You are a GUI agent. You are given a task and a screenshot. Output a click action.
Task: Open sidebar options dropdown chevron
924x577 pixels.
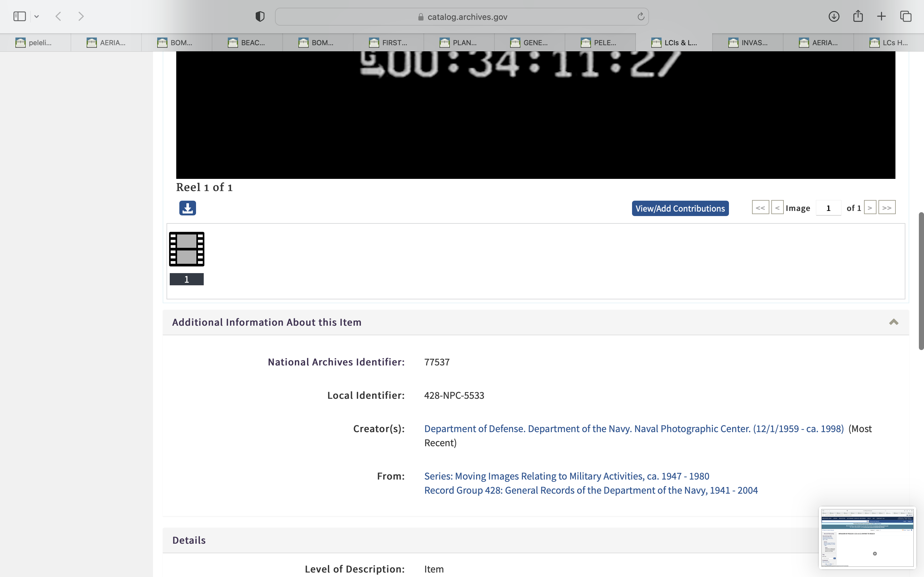[x=37, y=16]
